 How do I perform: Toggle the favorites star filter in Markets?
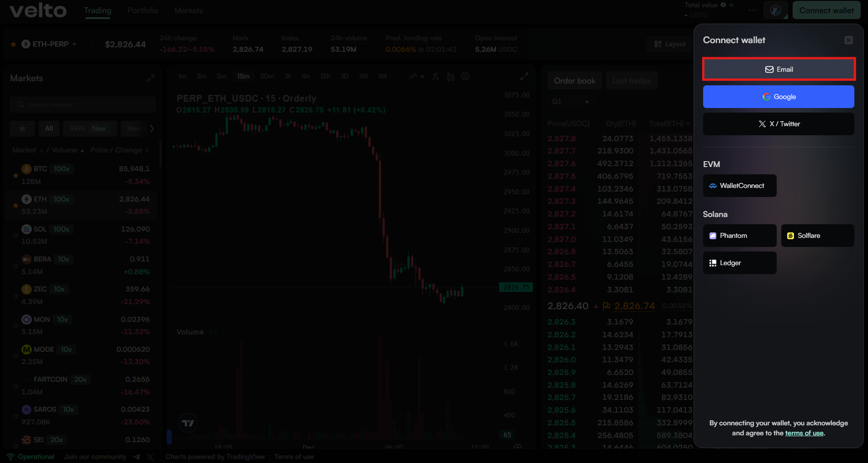pos(22,128)
